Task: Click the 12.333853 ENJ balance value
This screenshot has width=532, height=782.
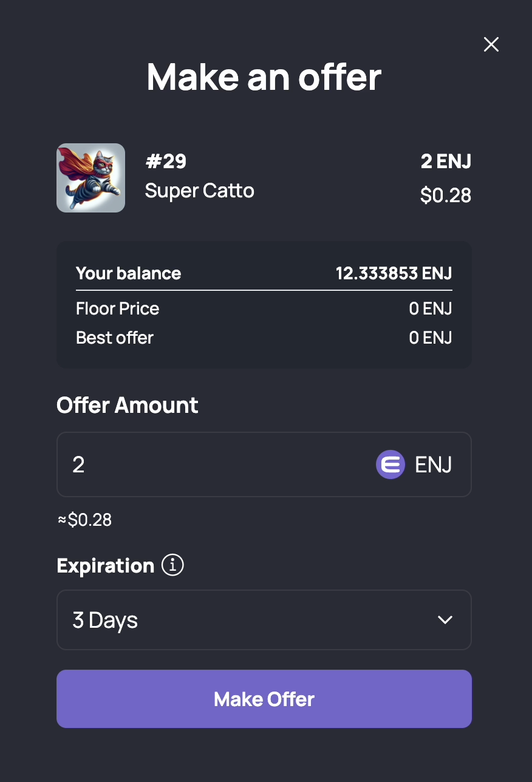Action: coord(394,273)
